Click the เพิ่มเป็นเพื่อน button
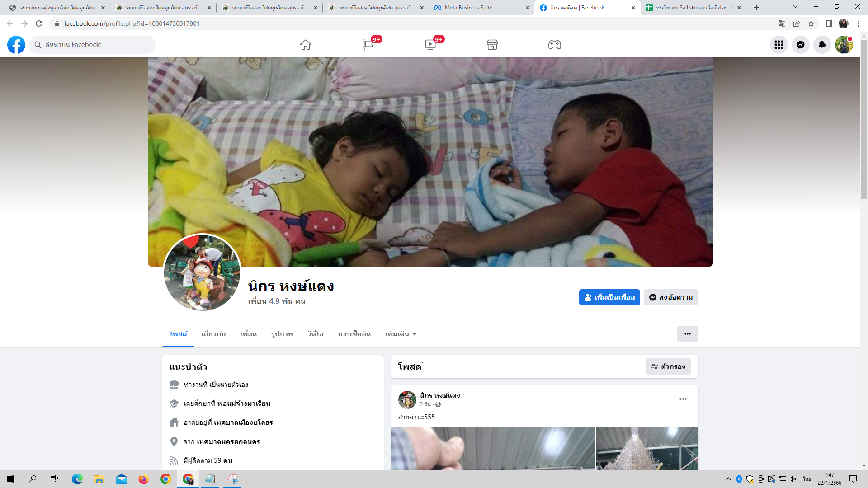 [609, 297]
